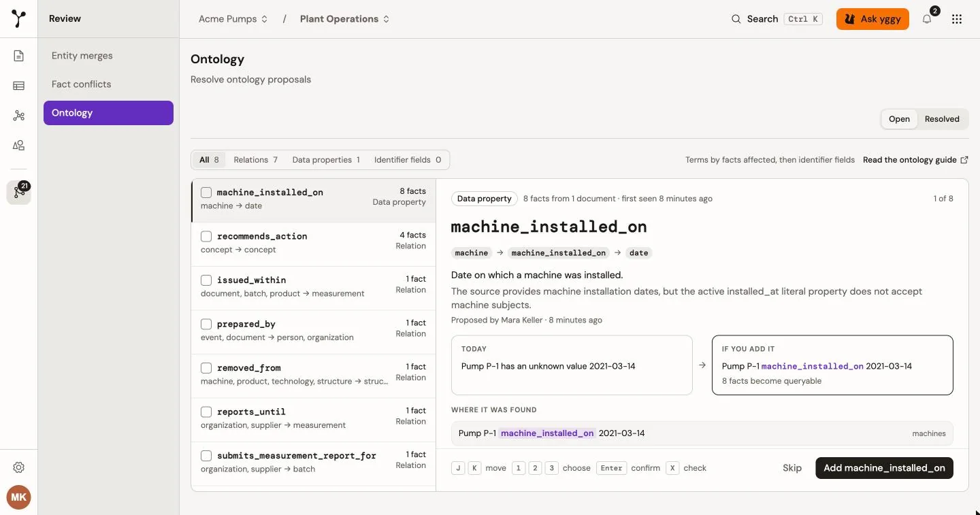Check the recommends_action checkbox
The height and width of the screenshot is (515, 980).
tap(206, 236)
